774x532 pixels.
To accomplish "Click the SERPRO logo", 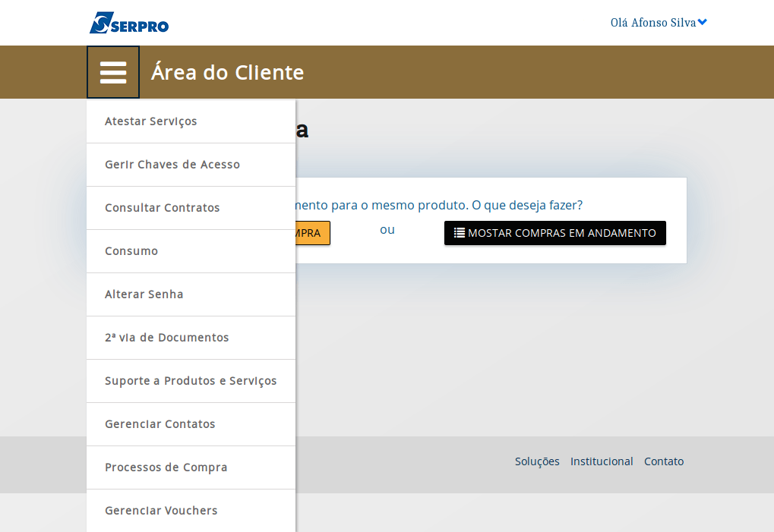I will pos(129,23).
